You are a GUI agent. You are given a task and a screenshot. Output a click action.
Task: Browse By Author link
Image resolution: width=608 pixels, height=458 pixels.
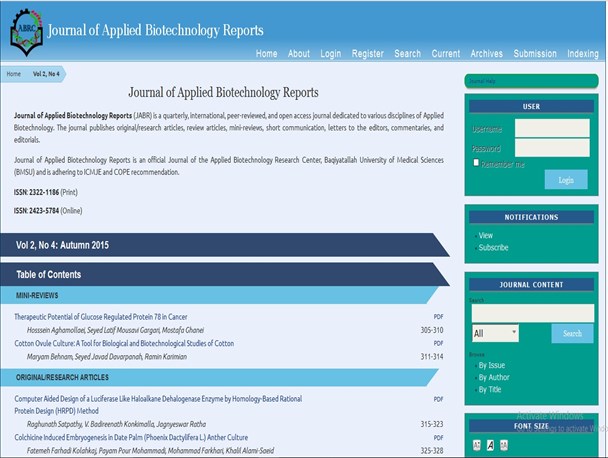[494, 377]
